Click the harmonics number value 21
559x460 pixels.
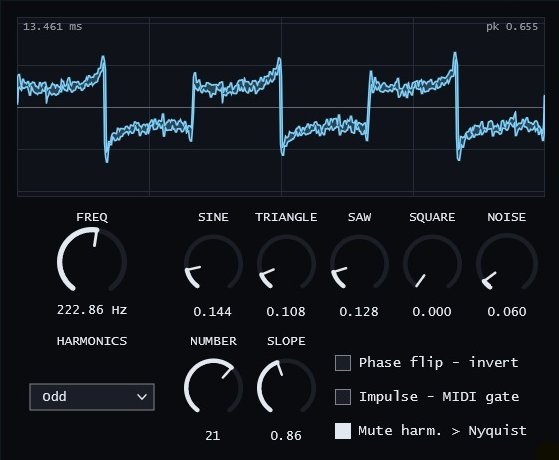coord(213,435)
